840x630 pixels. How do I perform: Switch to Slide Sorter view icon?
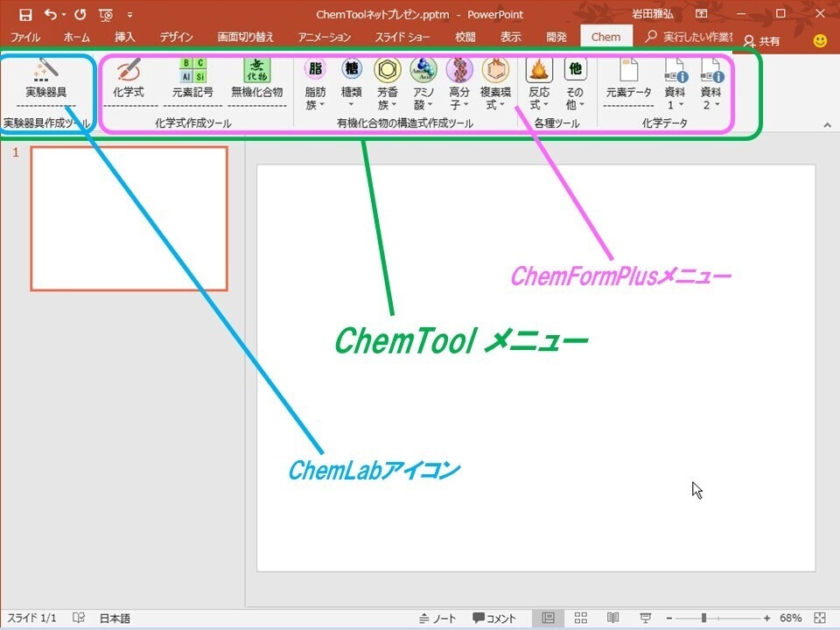(581, 618)
